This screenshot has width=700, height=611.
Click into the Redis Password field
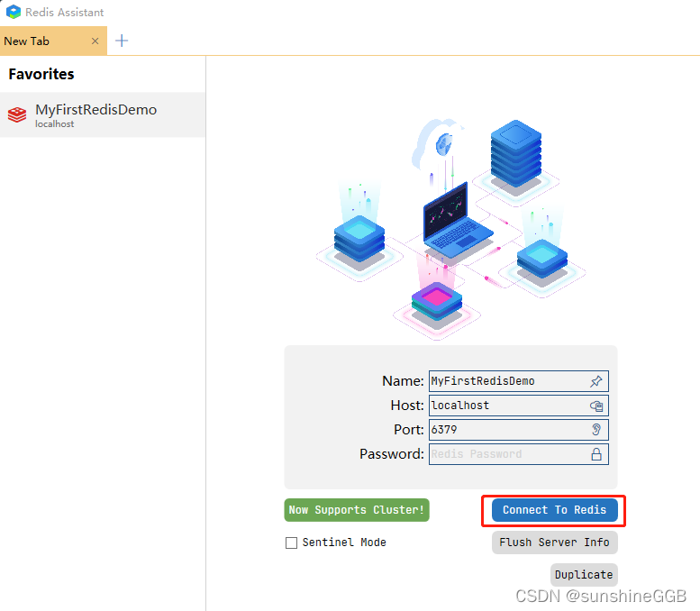(518, 454)
